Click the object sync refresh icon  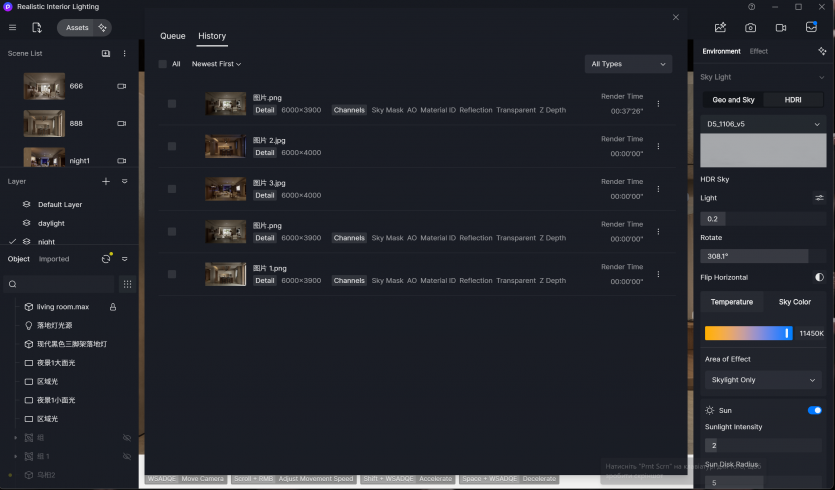(106, 259)
